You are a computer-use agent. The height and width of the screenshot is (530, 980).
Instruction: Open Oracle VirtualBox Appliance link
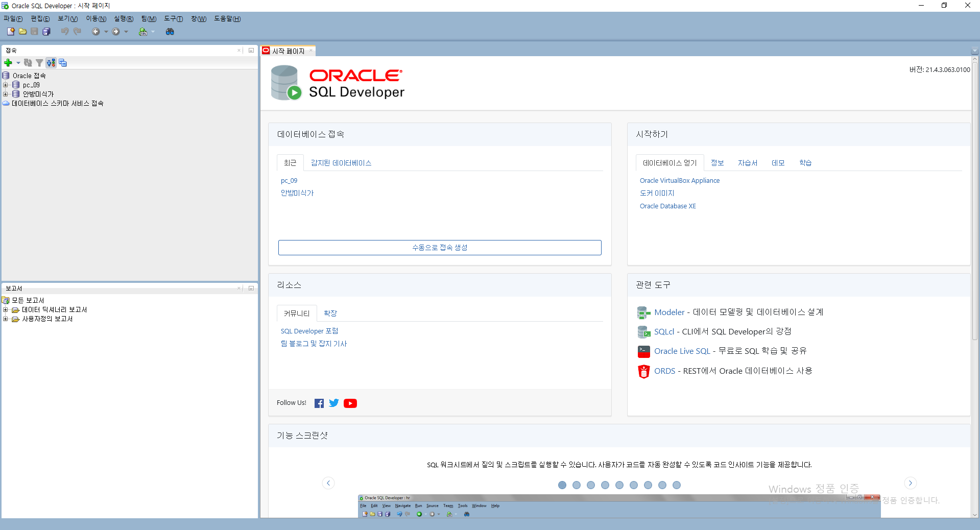[680, 181]
